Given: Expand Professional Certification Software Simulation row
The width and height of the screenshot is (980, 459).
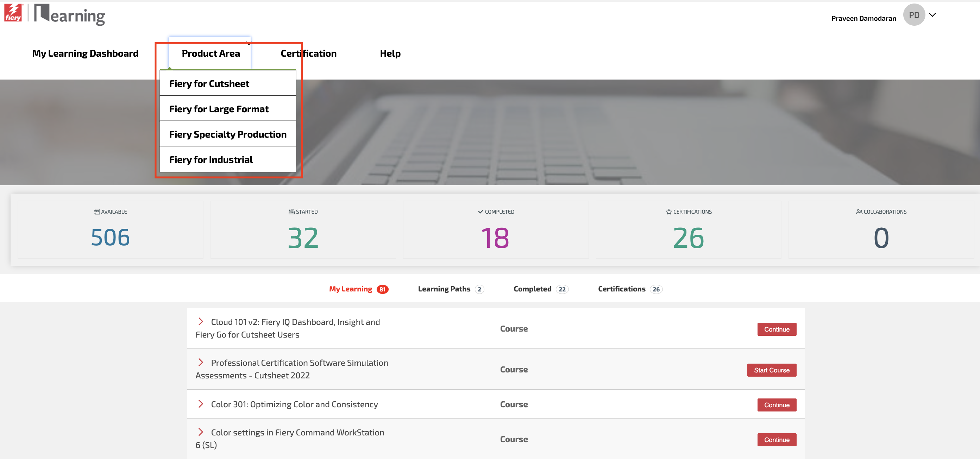Looking at the screenshot, I should pyautogui.click(x=201, y=363).
